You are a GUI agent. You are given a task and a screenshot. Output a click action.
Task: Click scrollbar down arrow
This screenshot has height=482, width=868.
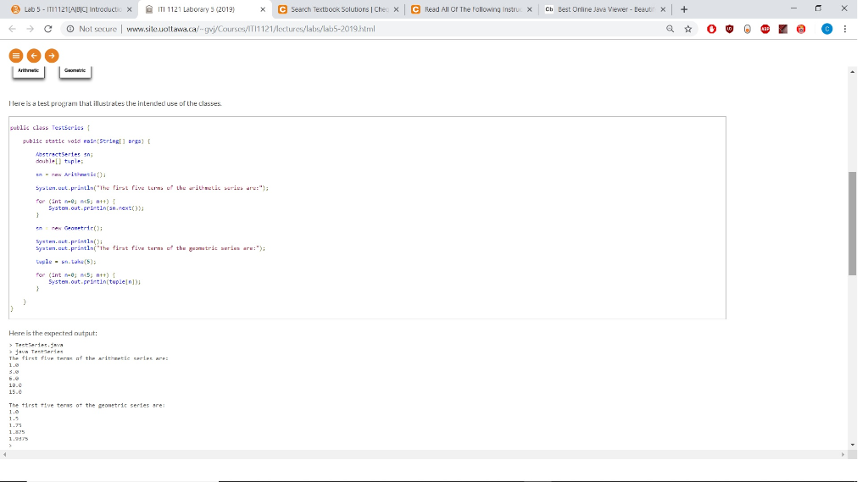852,445
